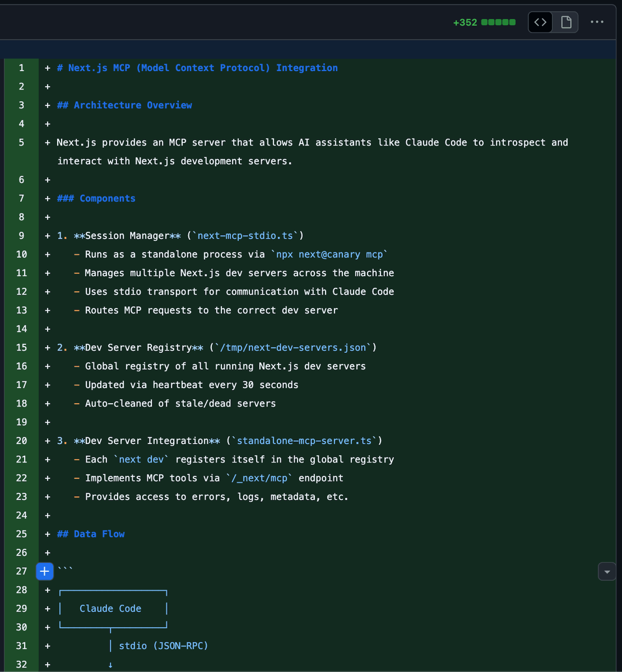Select line number 15 in the gutter

click(x=21, y=347)
